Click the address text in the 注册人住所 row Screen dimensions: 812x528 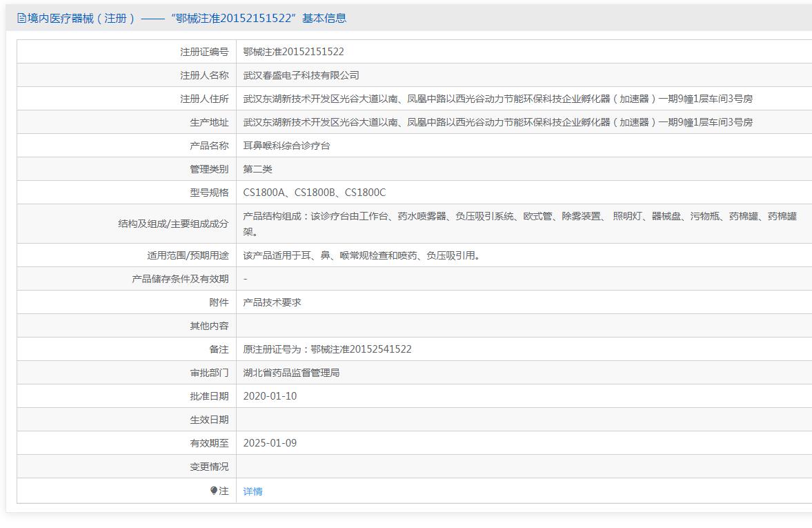pos(497,99)
